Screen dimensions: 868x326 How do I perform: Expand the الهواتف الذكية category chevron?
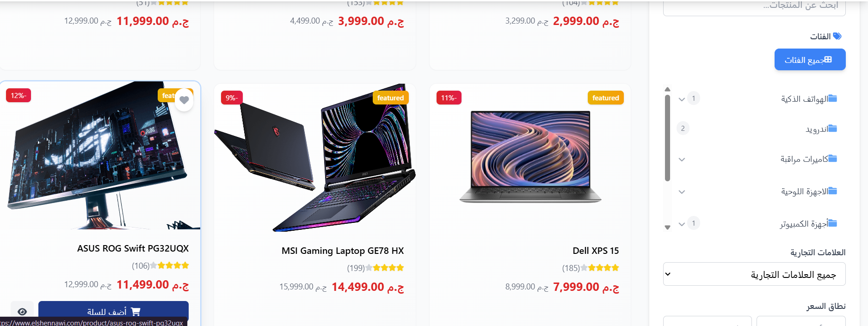(x=682, y=99)
